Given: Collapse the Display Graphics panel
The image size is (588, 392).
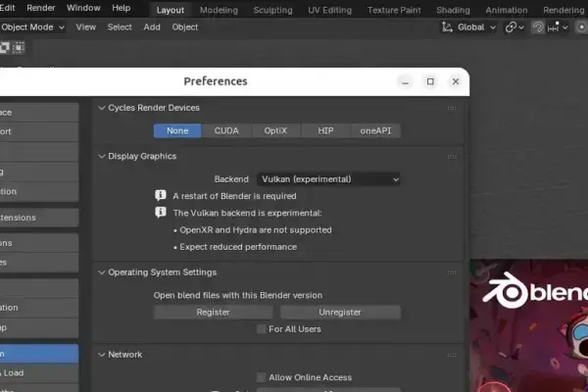Looking at the screenshot, I should pos(101,157).
